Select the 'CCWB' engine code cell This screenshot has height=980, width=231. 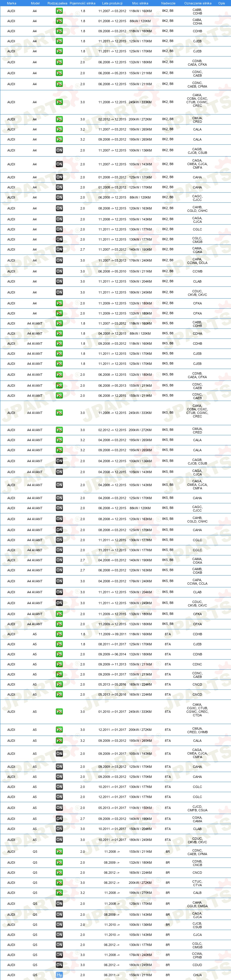tap(197, 272)
